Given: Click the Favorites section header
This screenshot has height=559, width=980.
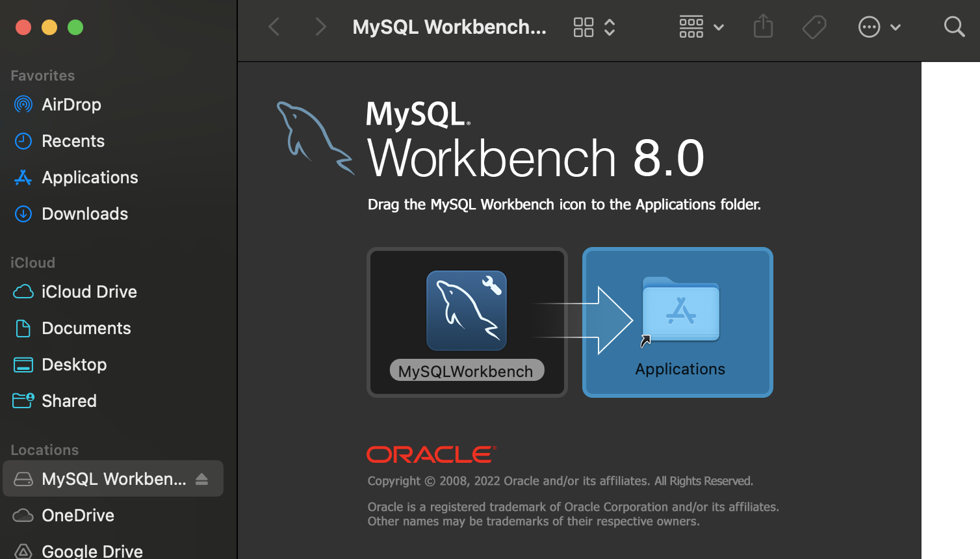Looking at the screenshot, I should pyautogui.click(x=42, y=75).
